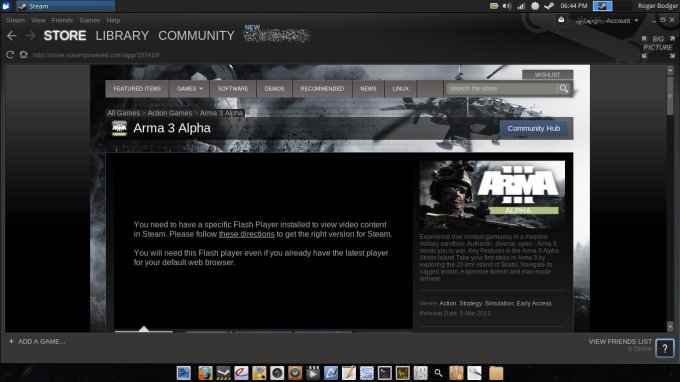Open the Demos store tab
The height and width of the screenshot is (382, 680).
[274, 88]
